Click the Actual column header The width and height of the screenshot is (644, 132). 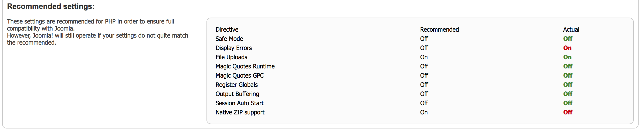coord(571,29)
